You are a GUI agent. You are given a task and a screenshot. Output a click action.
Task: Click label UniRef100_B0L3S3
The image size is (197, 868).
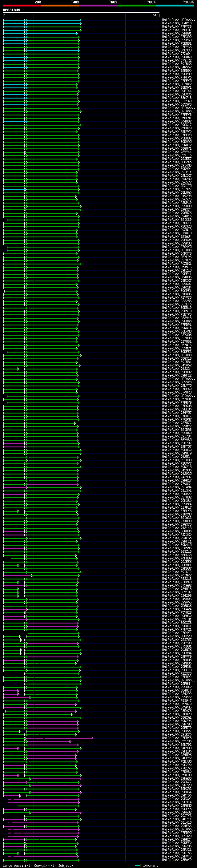(x=177, y=50)
